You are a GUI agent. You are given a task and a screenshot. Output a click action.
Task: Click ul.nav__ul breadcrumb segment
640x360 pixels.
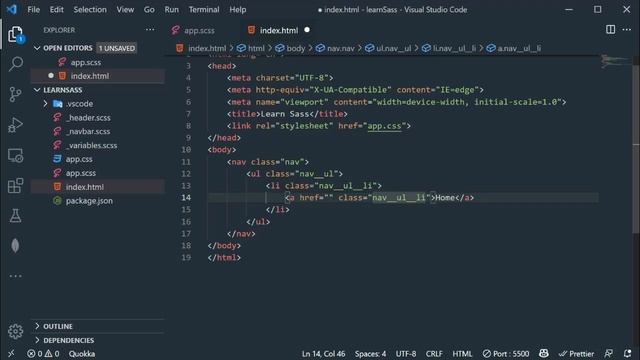(388, 48)
